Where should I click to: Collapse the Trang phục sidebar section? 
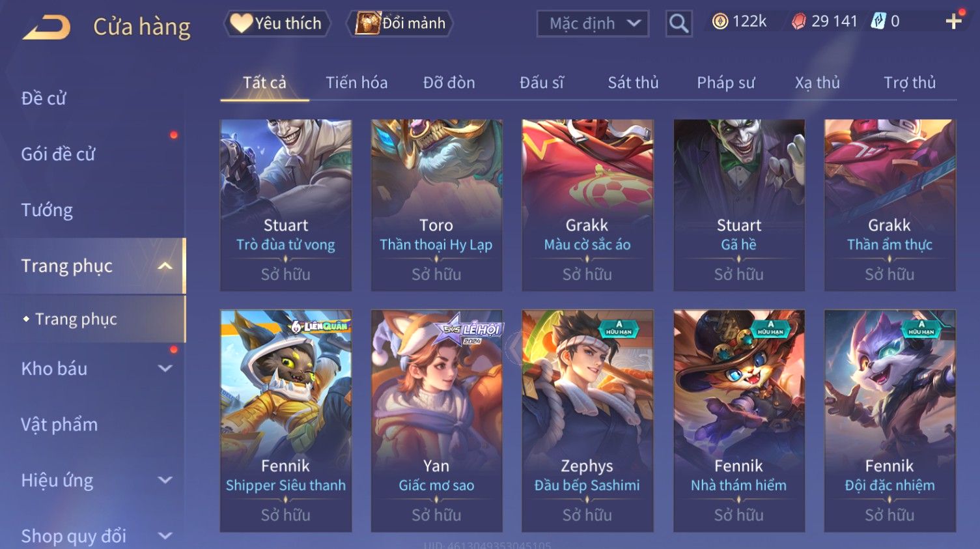pyautogui.click(x=165, y=266)
